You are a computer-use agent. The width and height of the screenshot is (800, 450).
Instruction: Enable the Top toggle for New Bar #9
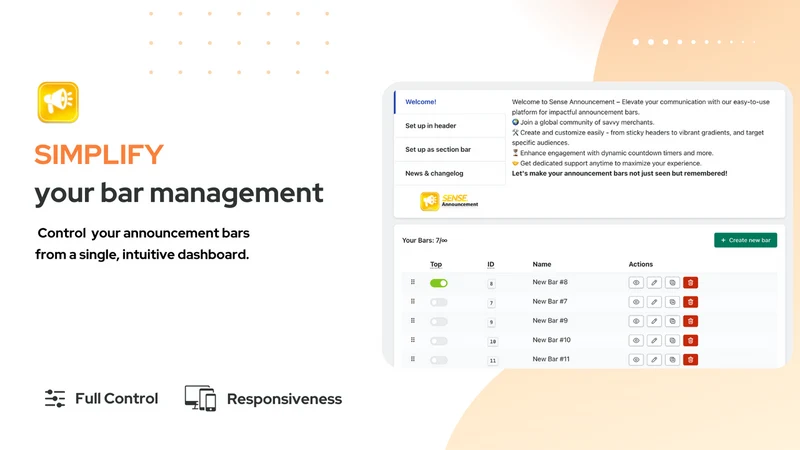click(x=439, y=321)
